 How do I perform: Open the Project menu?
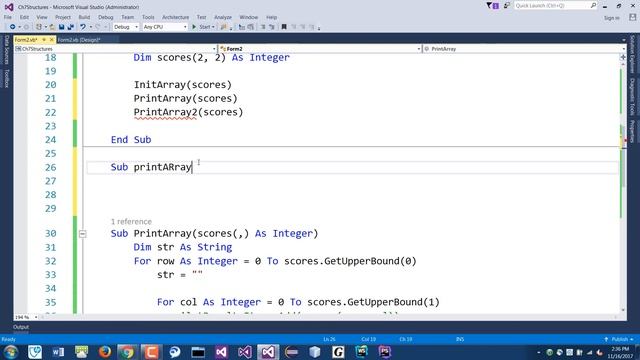[63, 17]
